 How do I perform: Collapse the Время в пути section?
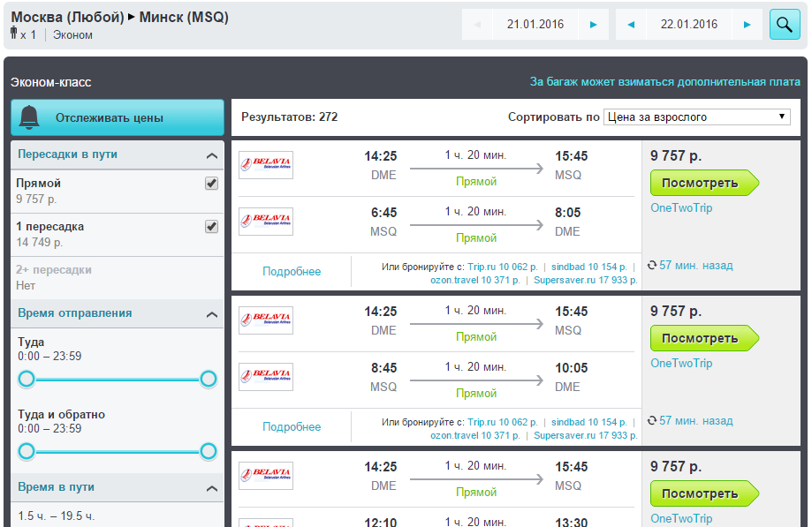pyautogui.click(x=212, y=487)
